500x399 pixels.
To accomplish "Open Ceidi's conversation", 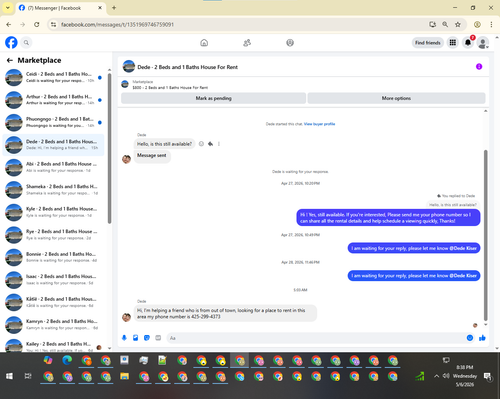I will (53, 77).
